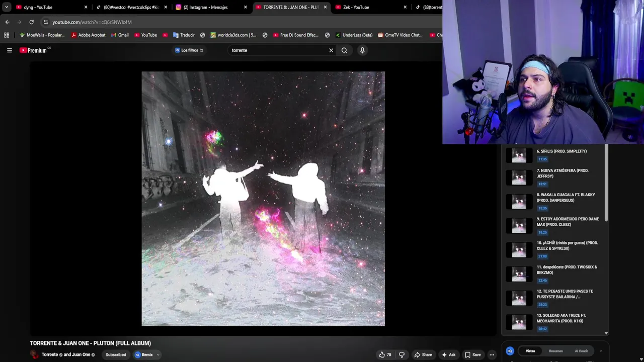This screenshot has width=644, height=362.
Task: Jump to chapter 12 TE PEGASTE UNOS PASES
Action: [555, 298]
